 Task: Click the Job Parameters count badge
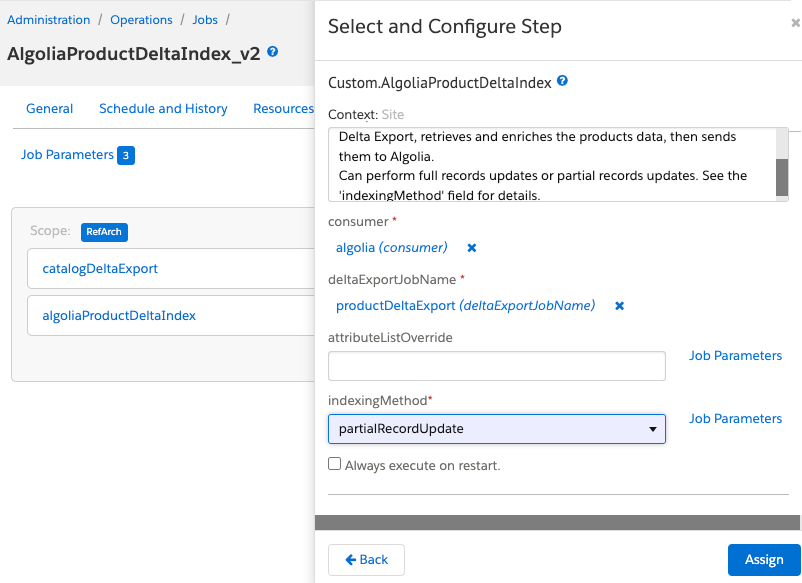[x=129, y=154]
